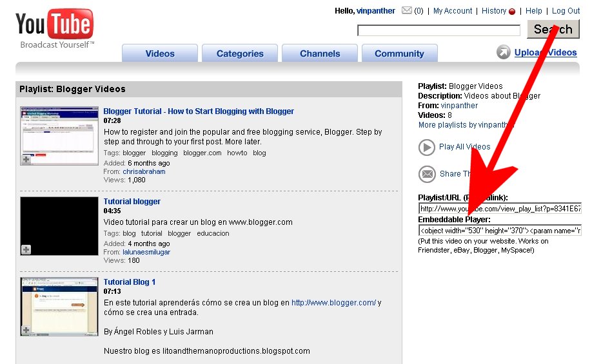The width and height of the screenshot is (601, 364).
Task: Click the 'Added: 4 months ago' text
Action: pos(137,244)
